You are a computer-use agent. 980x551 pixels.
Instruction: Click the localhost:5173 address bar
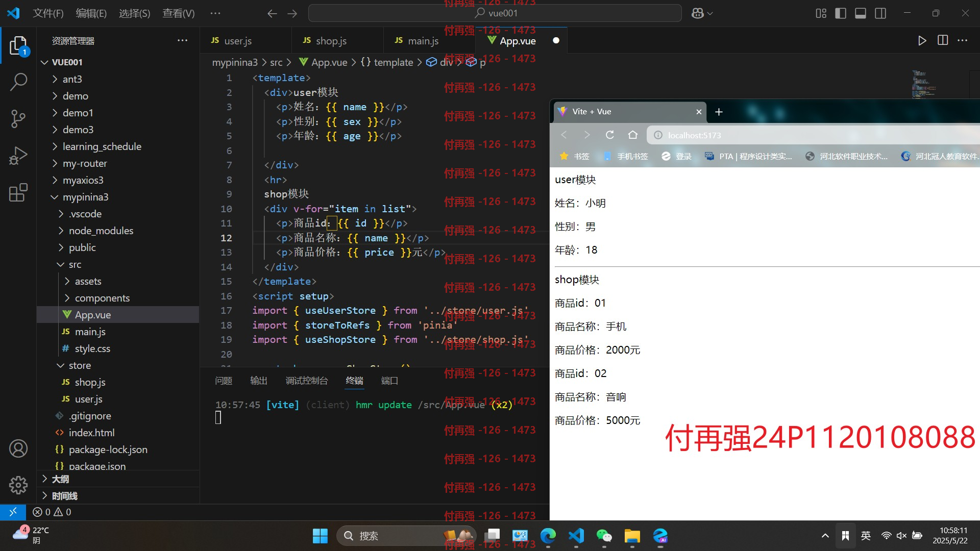(x=812, y=135)
